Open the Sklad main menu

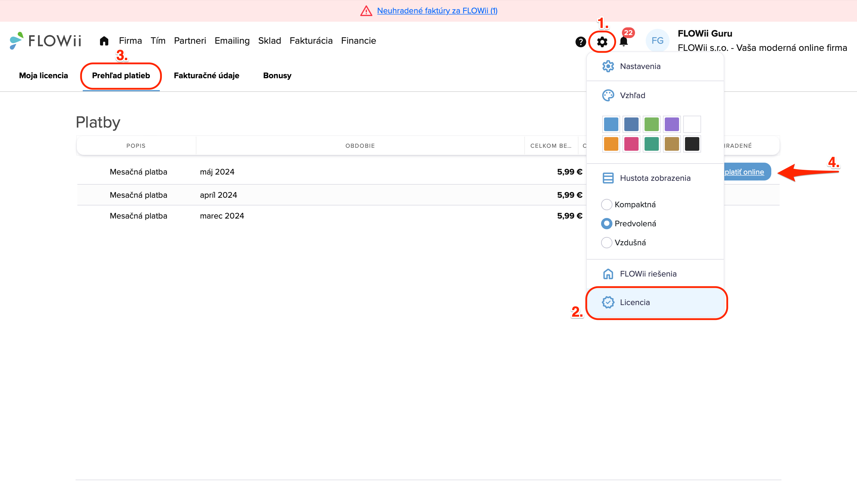click(x=269, y=41)
